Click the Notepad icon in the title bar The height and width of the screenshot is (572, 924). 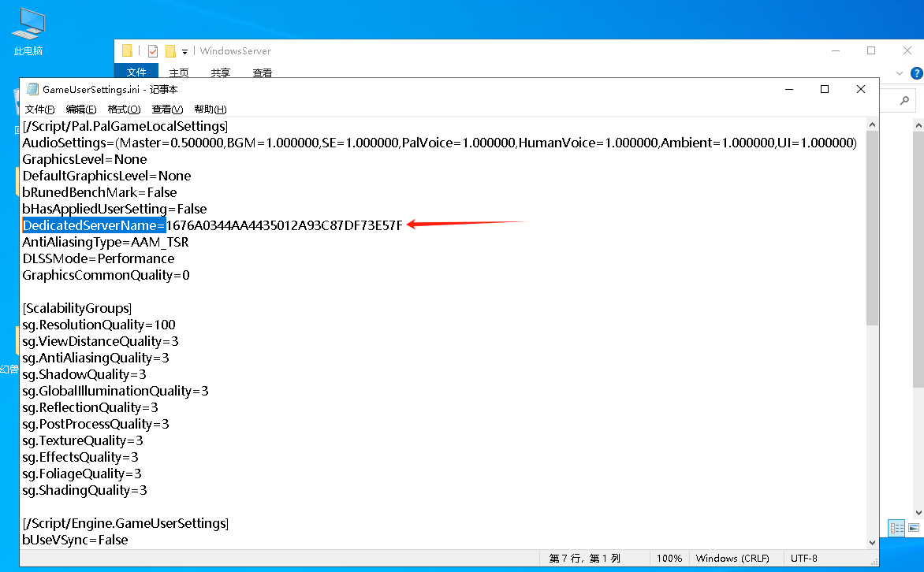tap(32, 90)
